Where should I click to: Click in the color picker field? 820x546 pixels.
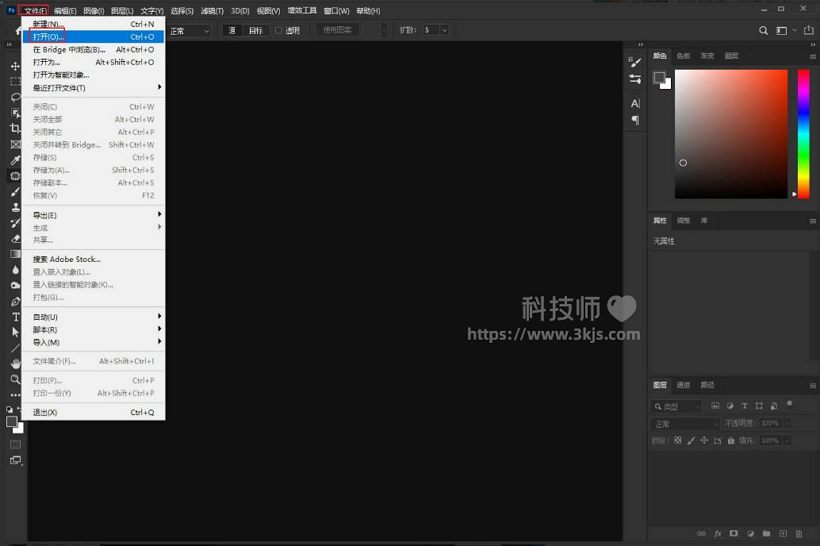pos(731,134)
